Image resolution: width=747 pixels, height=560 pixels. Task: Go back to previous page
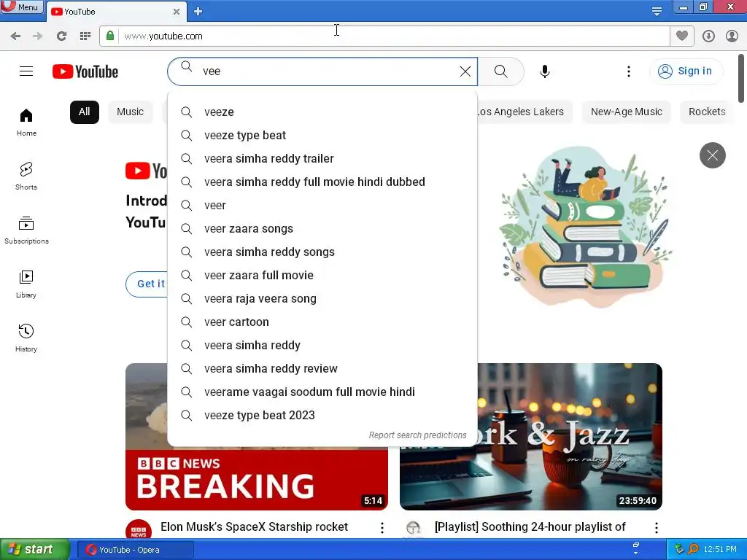tap(15, 36)
